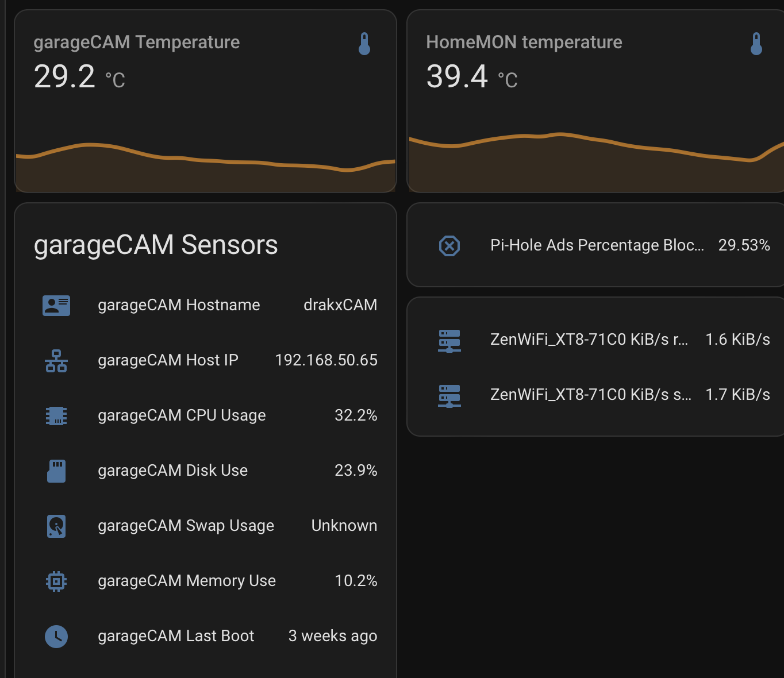
Task: Open the Pi-Hole Ads Percentage Blocked label
Action: 597,245
